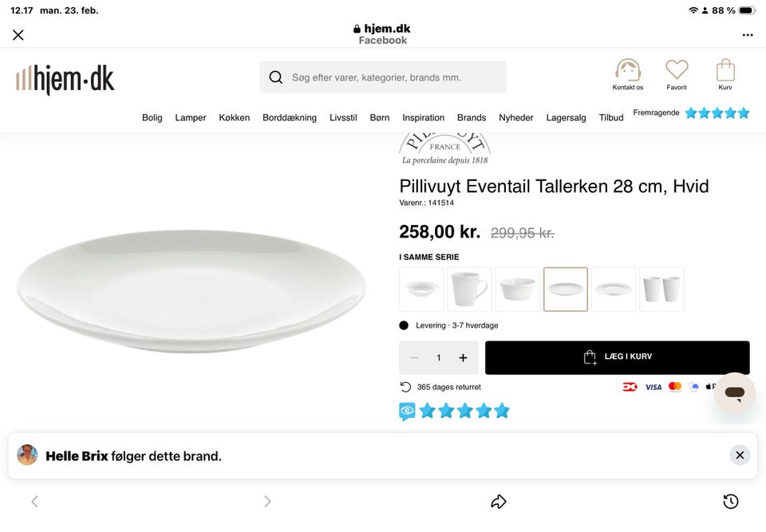766x532 pixels.
Task: Open the Kontakt os support icon
Action: (628, 71)
